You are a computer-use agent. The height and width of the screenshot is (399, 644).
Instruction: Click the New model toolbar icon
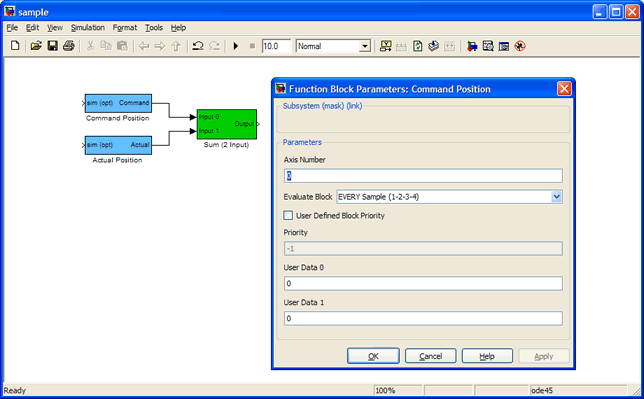point(15,46)
